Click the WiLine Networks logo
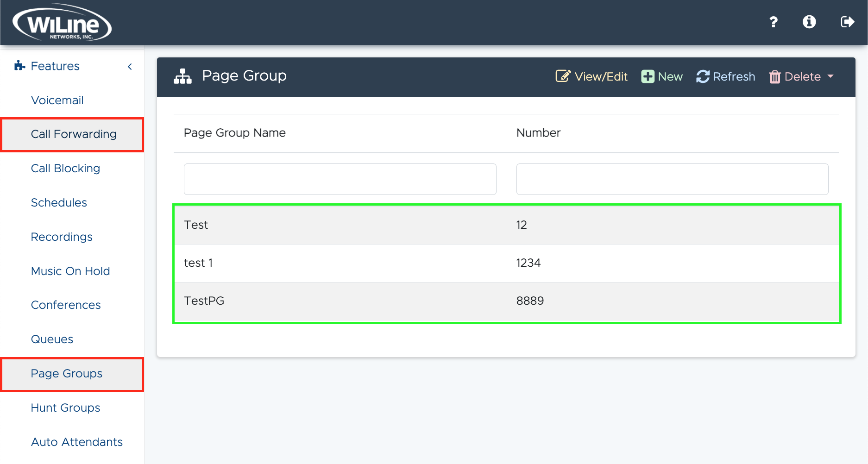The image size is (868, 464). (x=62, y=23)
